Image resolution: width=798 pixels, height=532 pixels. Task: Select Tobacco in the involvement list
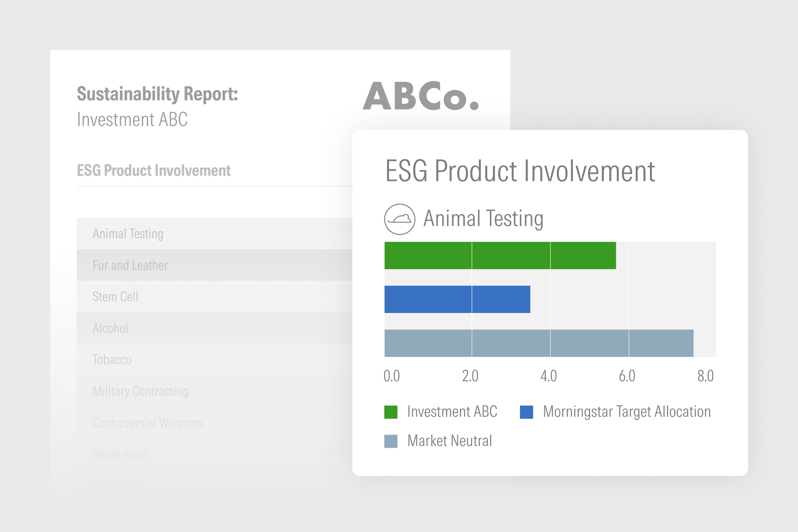112,360
